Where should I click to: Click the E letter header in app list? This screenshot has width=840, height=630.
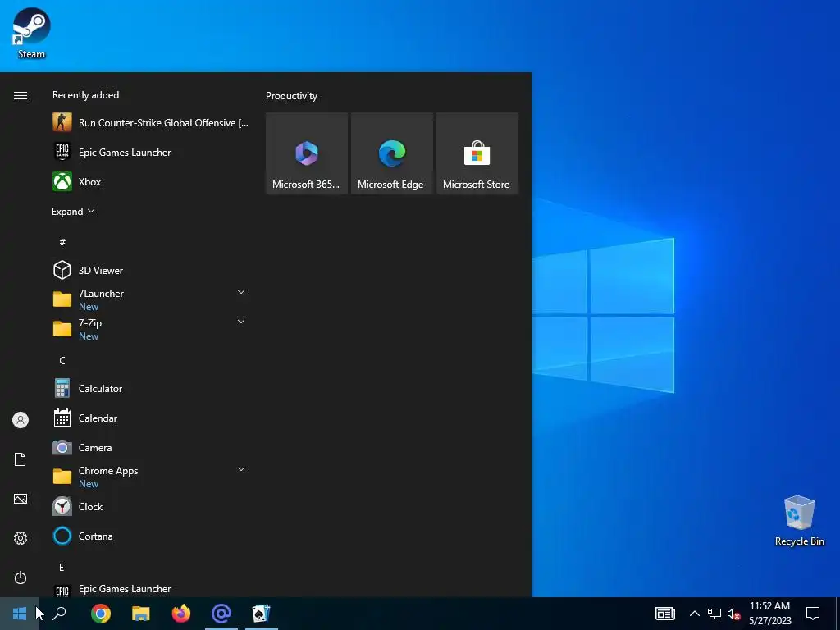(62, 567)
